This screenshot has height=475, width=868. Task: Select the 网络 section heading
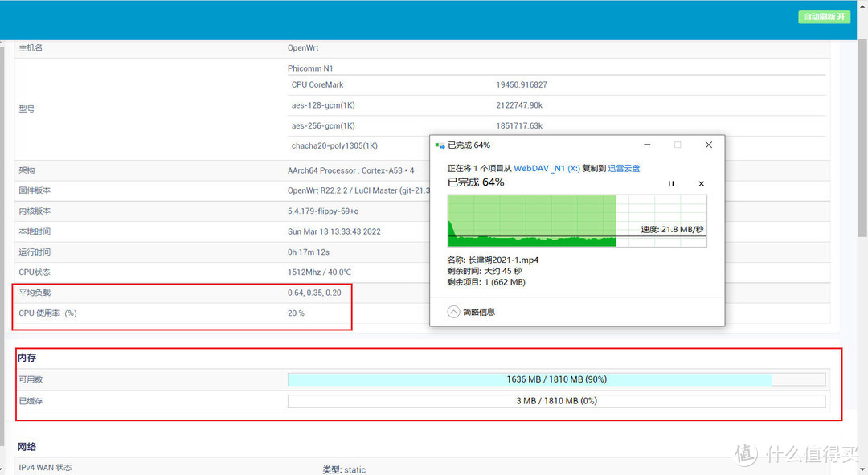tap(27, 447)
